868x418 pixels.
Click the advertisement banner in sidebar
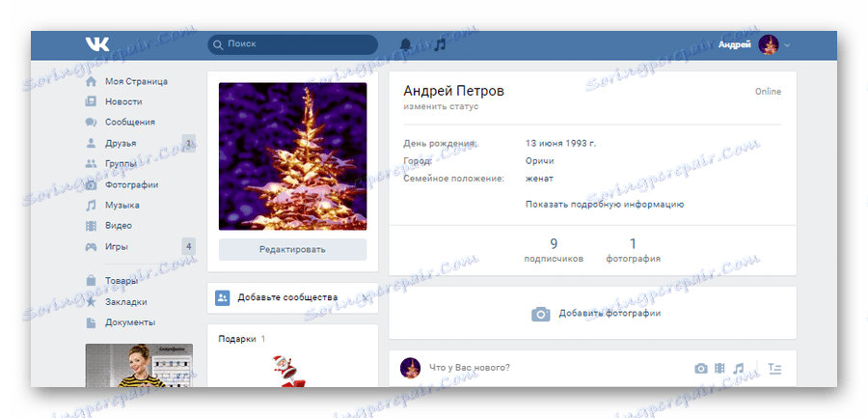[x=139, y=365]
